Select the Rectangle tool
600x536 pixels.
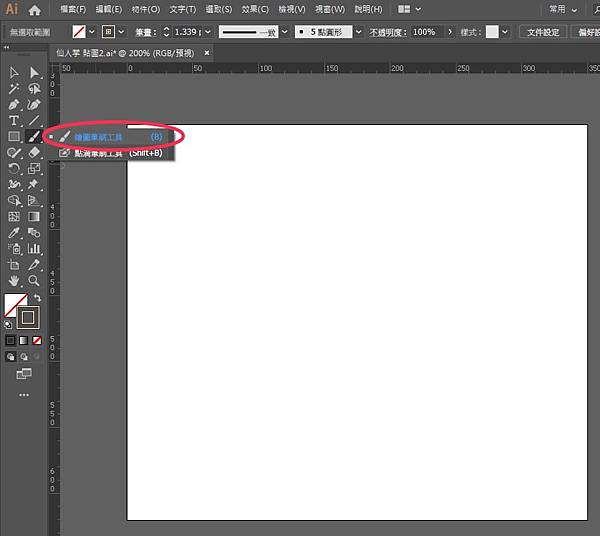14,137
